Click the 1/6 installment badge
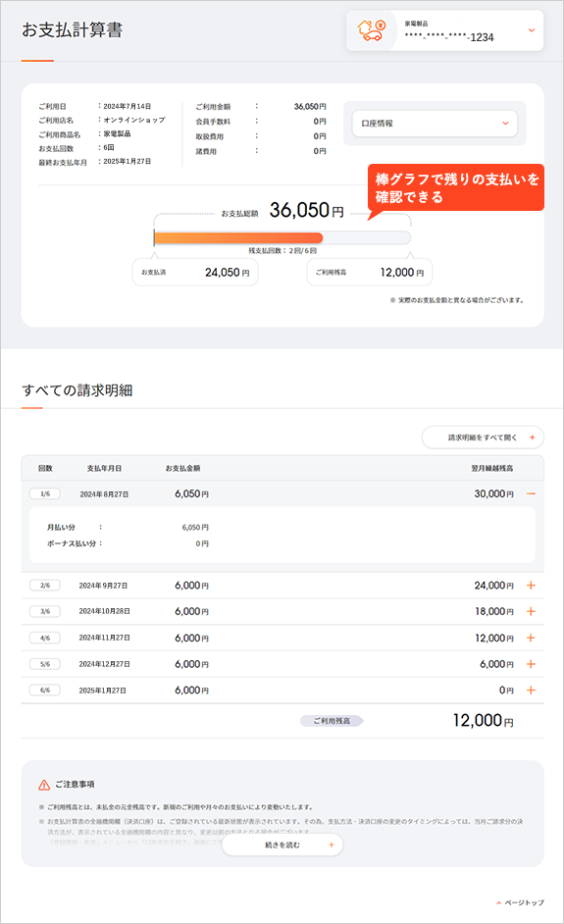The height and width of the screenshot is (924, 564). tap(45, 493)
